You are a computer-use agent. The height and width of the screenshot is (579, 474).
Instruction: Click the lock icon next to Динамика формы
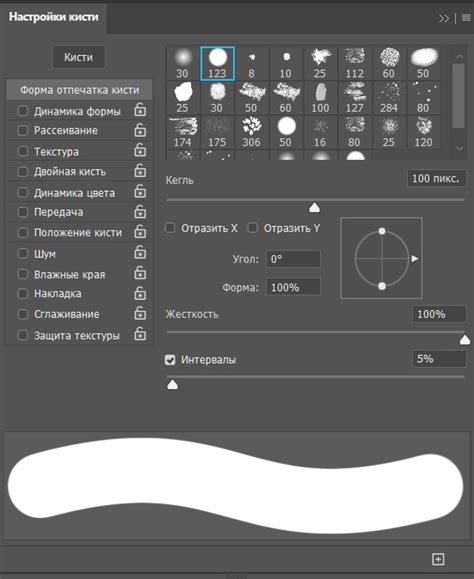[x=140, y=110]
